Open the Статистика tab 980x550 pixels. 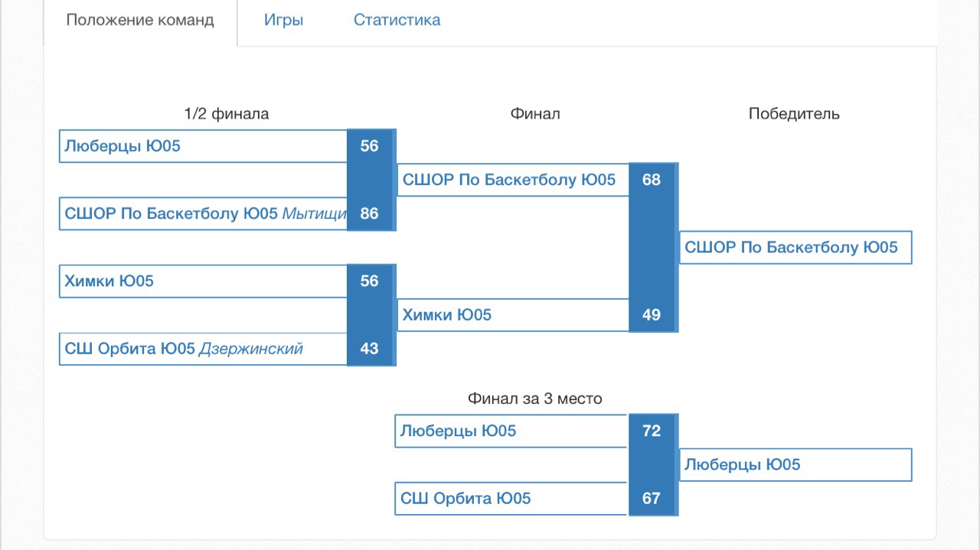397,21
